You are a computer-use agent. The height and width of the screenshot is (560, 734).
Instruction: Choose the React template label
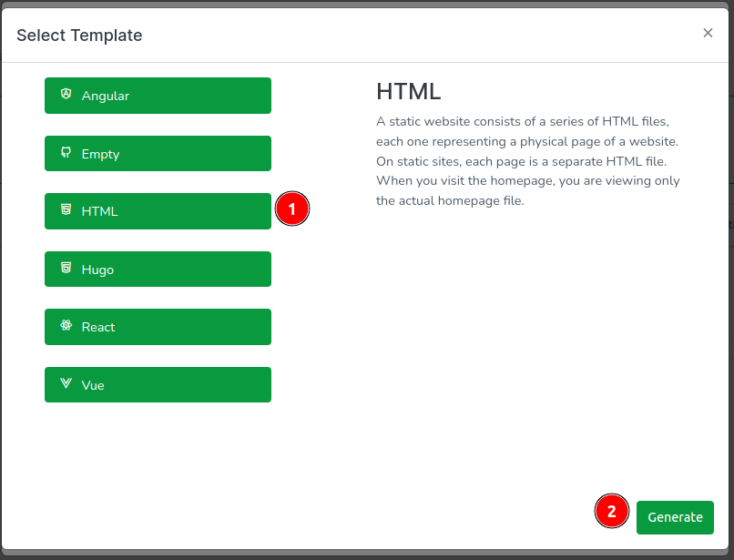(98, 327)
